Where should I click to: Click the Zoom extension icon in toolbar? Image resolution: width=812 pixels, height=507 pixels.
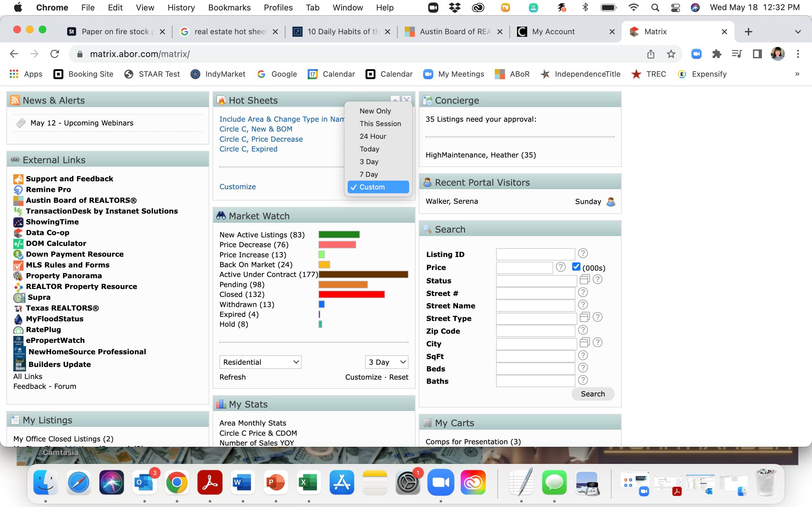(696, 54)
